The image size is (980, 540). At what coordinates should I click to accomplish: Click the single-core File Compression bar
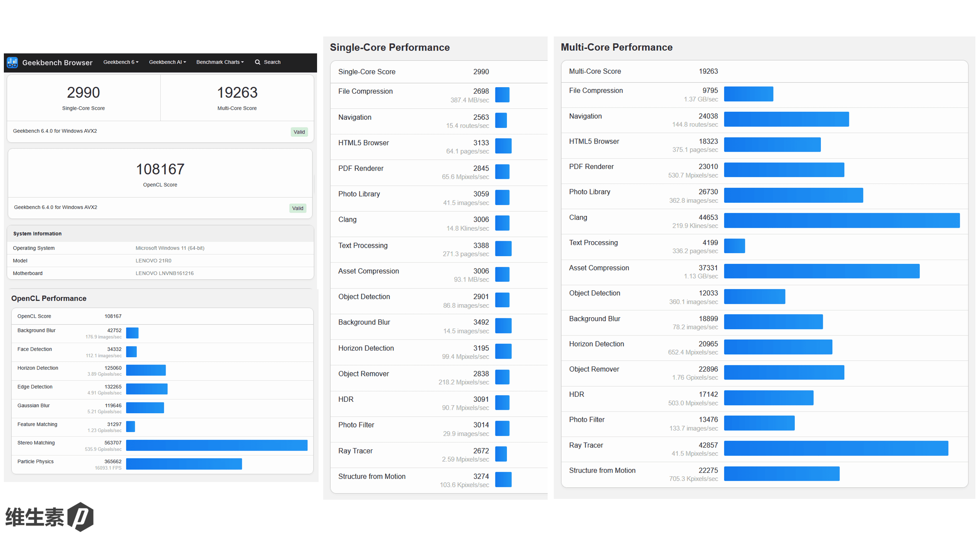coord(502,95)
